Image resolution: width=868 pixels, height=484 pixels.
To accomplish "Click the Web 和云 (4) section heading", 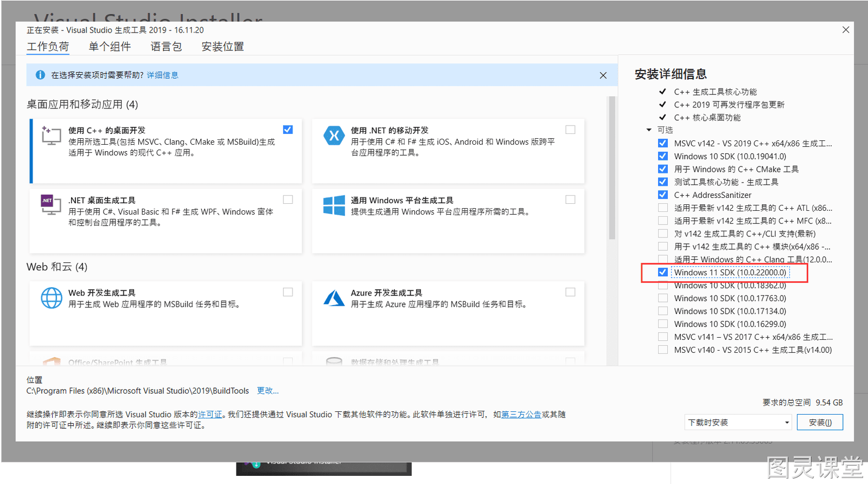I will point(57,267).
